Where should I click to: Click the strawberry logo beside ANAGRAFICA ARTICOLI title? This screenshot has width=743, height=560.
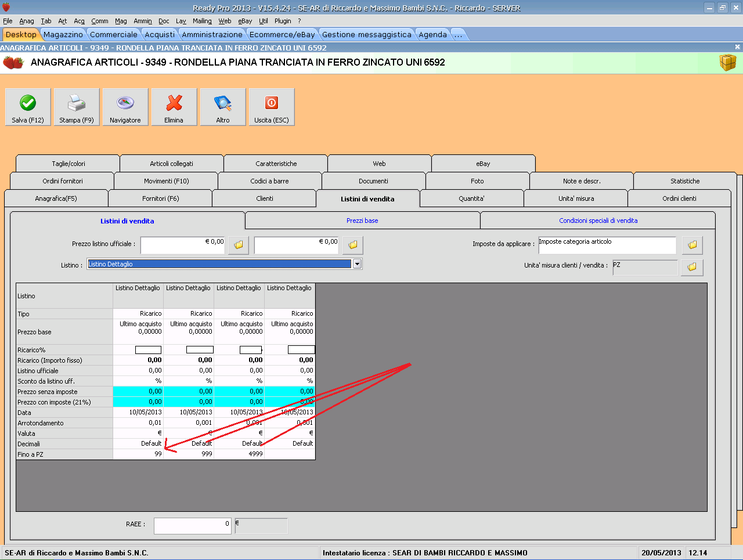click(x=13, y=63)
